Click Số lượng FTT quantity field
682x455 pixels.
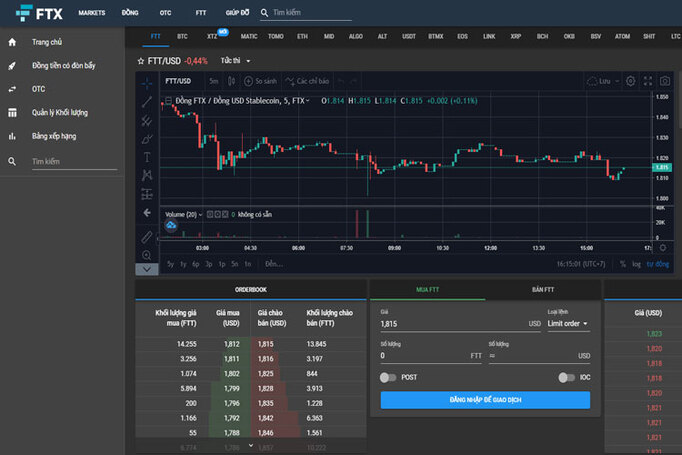pos(431,356)
